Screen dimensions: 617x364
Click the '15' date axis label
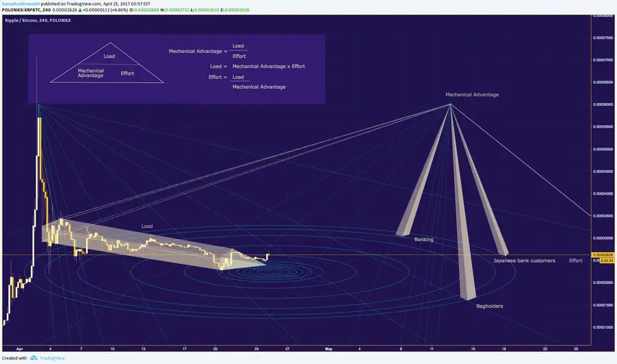pyautogui.click(x=473, y=349)
